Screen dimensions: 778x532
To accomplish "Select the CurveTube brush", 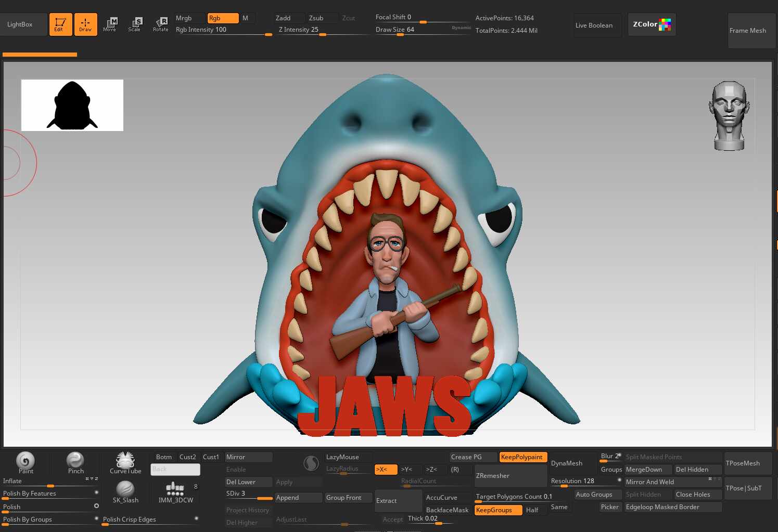I will click(125, 462).
